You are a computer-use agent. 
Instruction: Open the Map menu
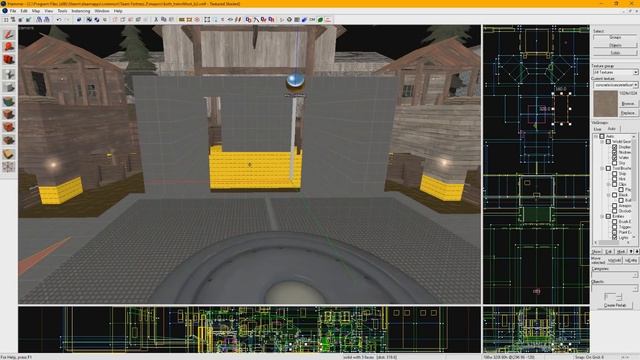[36, 11]
